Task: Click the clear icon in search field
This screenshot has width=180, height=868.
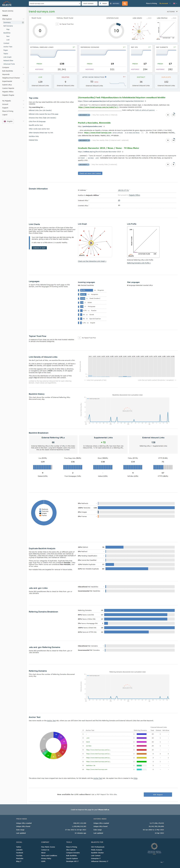Action: click(x=79, y=3)
